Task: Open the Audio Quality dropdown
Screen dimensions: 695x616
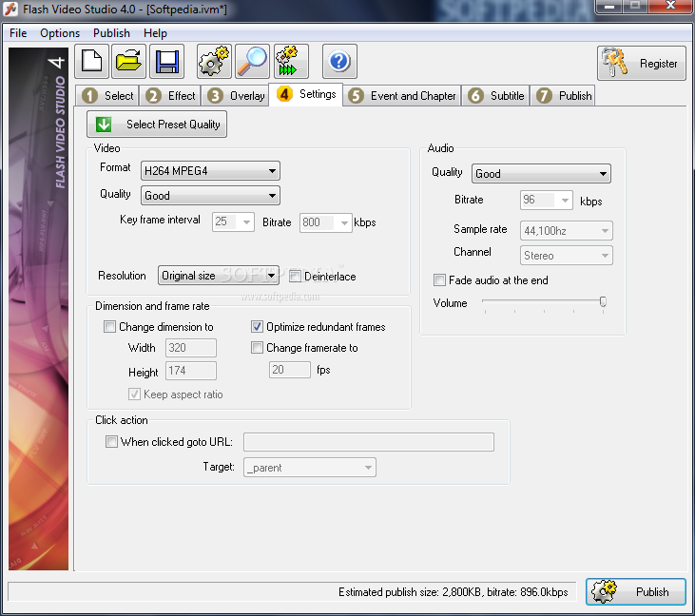Action: [x=541, y=174]
